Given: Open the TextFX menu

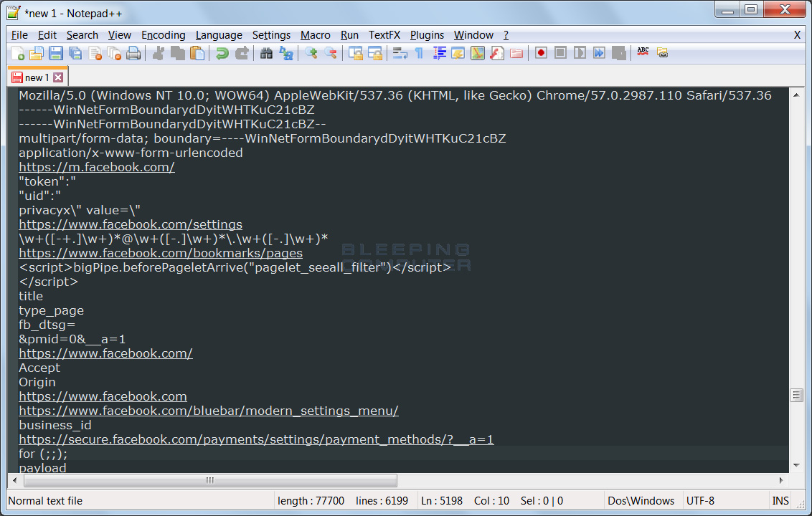Looking at the screenshot, I should pyautogui.click(x=384, y=34).
